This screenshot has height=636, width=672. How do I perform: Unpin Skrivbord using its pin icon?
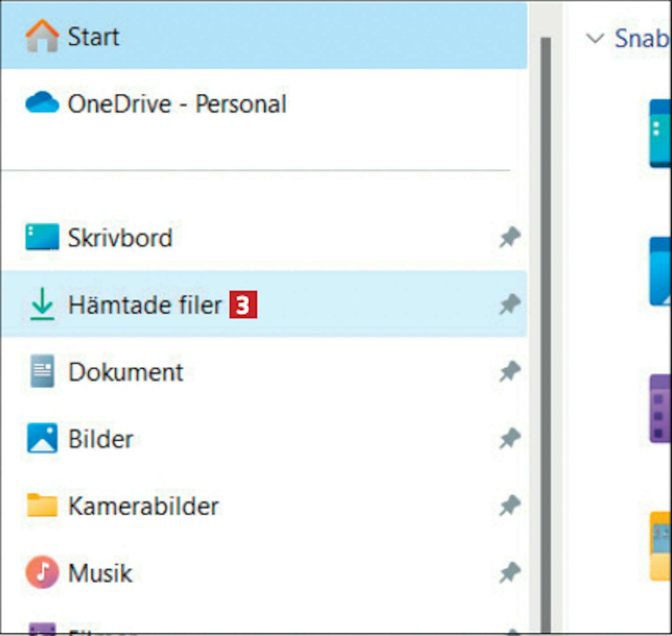510,237
